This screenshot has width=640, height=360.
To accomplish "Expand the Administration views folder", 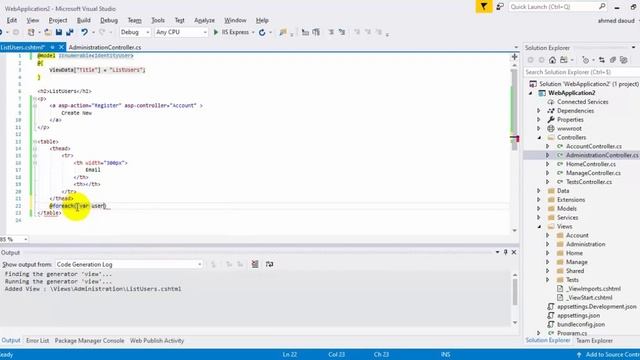I will [x=548, y=244].
